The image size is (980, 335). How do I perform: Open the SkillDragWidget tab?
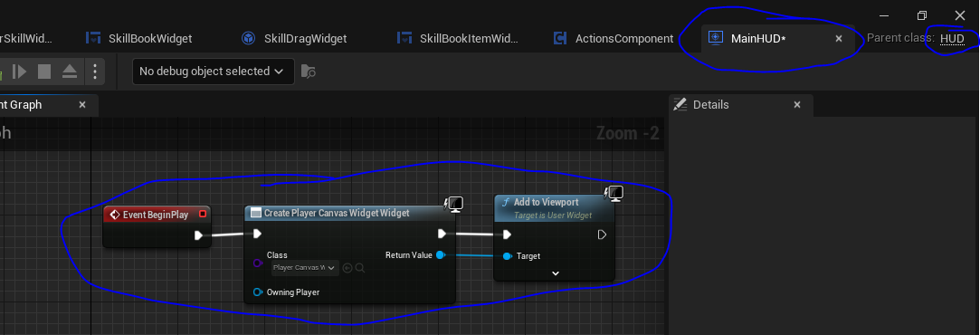pyautogui.click(x=294, y=39)
